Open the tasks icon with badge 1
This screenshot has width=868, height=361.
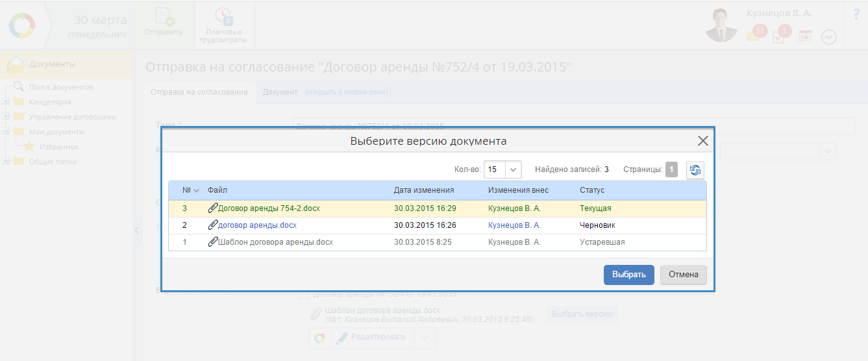coord(780,35)
